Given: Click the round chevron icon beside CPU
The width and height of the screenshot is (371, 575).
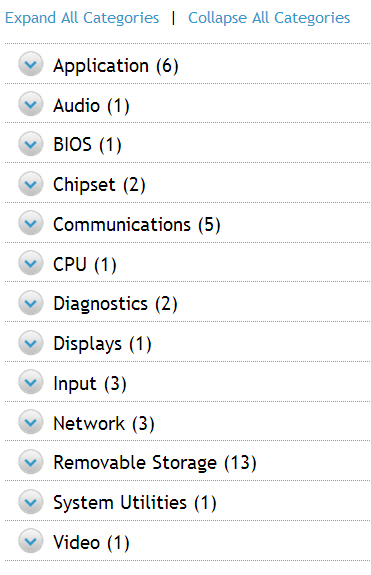Looking at the screenshot, I should pos(31,263).
